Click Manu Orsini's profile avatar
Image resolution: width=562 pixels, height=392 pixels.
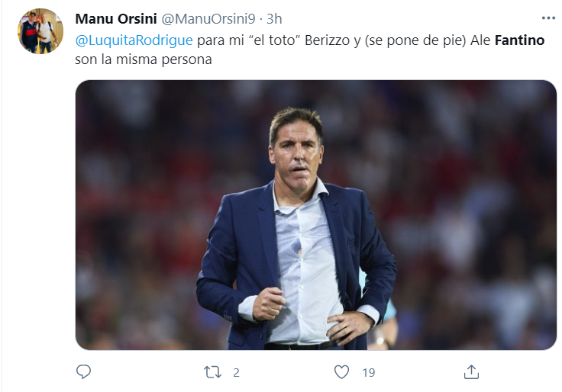point(40,31)
